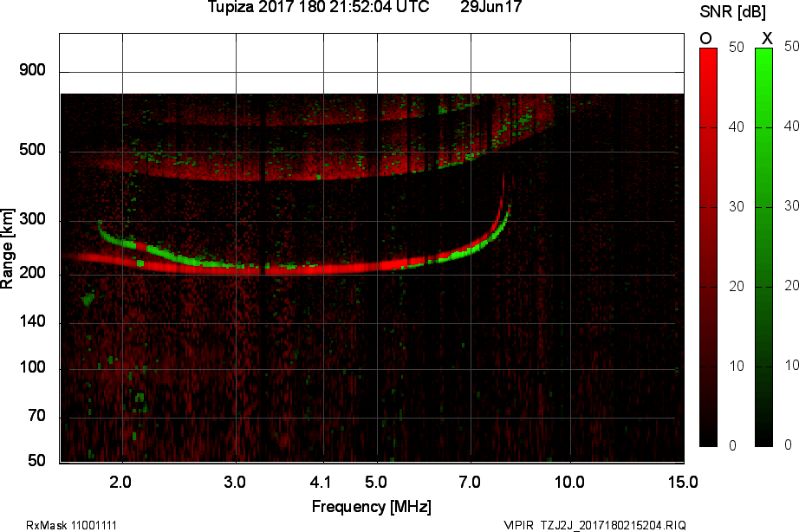799x532 pixels.
Task: Click the 15.0 MHz frequency tick label
Action: click(x=683, y=482)
